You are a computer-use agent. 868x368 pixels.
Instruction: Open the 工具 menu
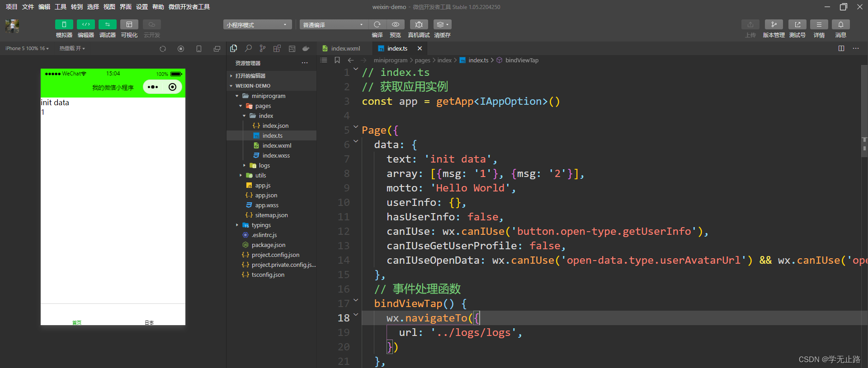click(x=61, y=7)
